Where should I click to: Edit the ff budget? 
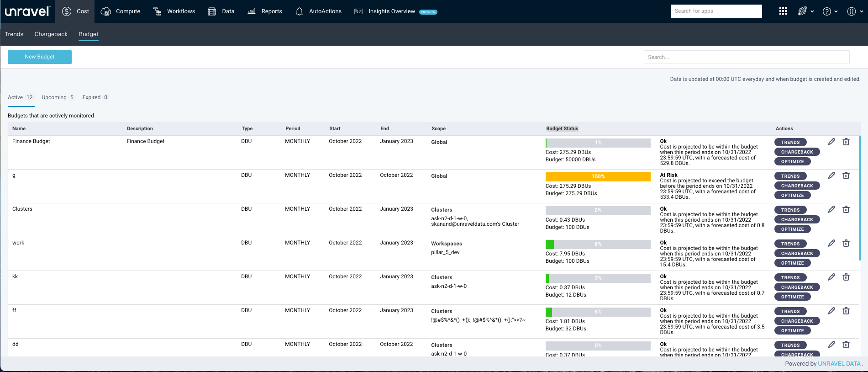(x=831, y=311)
